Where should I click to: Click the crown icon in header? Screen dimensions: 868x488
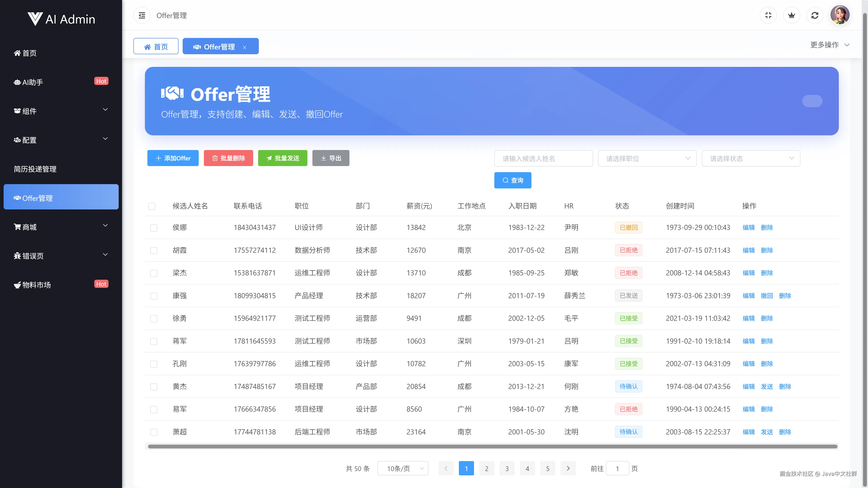792,16
